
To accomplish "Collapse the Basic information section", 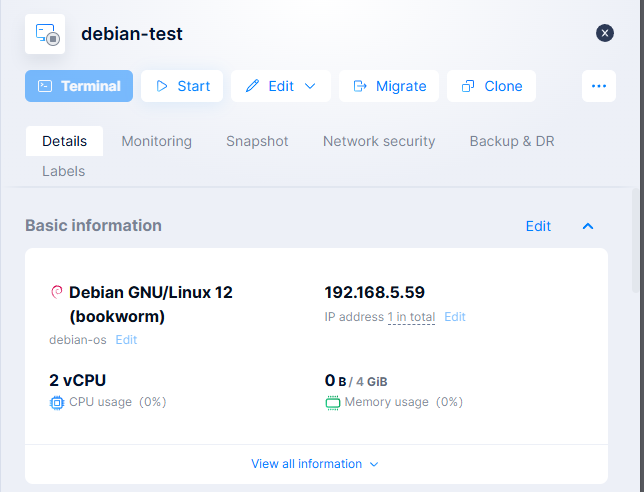I will (588, 226).
